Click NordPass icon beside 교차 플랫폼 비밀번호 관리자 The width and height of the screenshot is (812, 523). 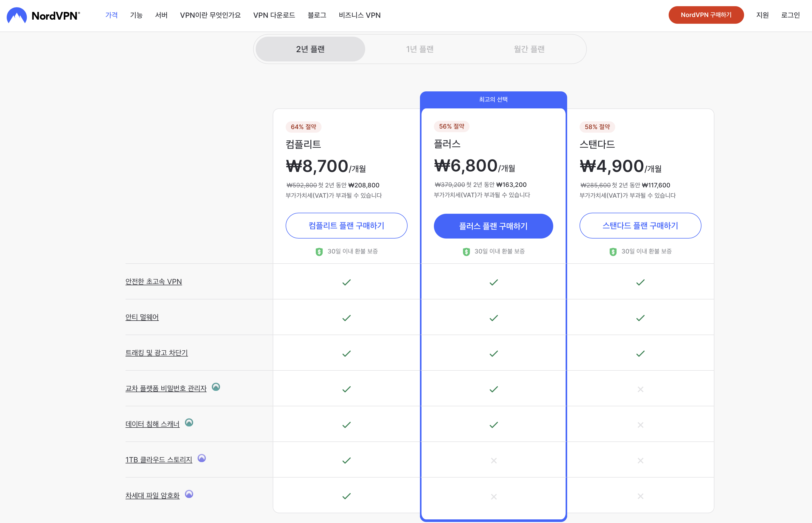pyautogui.click(x=216, y=387)
